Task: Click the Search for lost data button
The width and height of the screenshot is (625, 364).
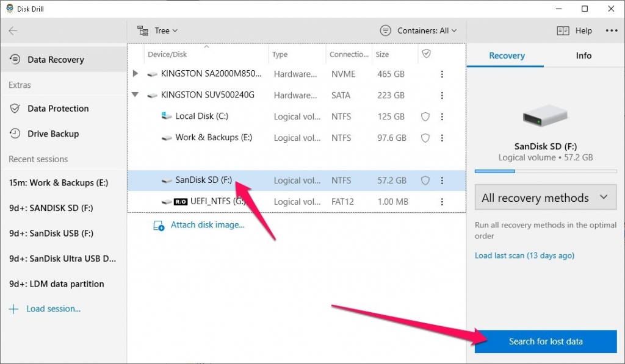Action: [x=544, y=341]
